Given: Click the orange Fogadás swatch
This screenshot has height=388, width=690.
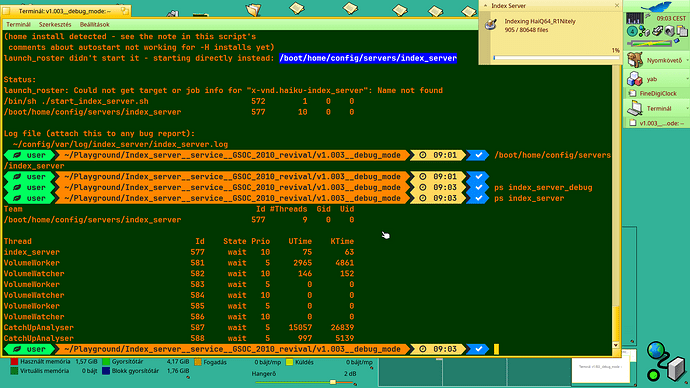Looking at the screenshot, I should [x=198, y=362].
